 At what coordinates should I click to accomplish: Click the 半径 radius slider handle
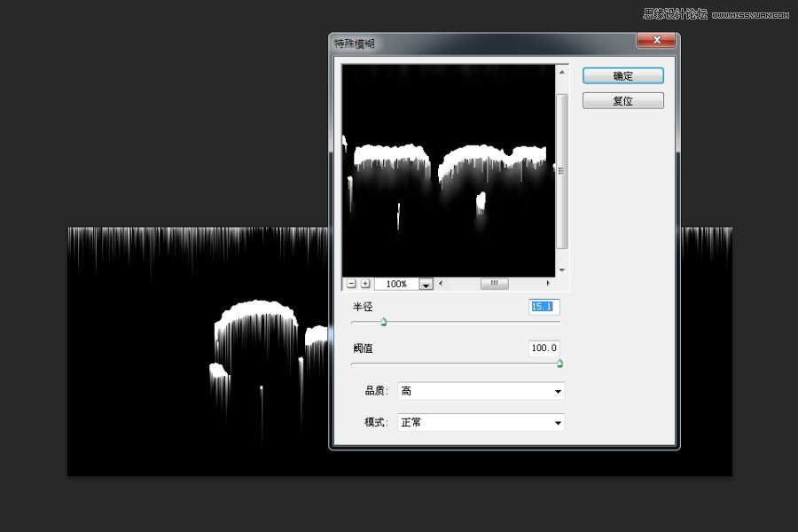(384, 322)
